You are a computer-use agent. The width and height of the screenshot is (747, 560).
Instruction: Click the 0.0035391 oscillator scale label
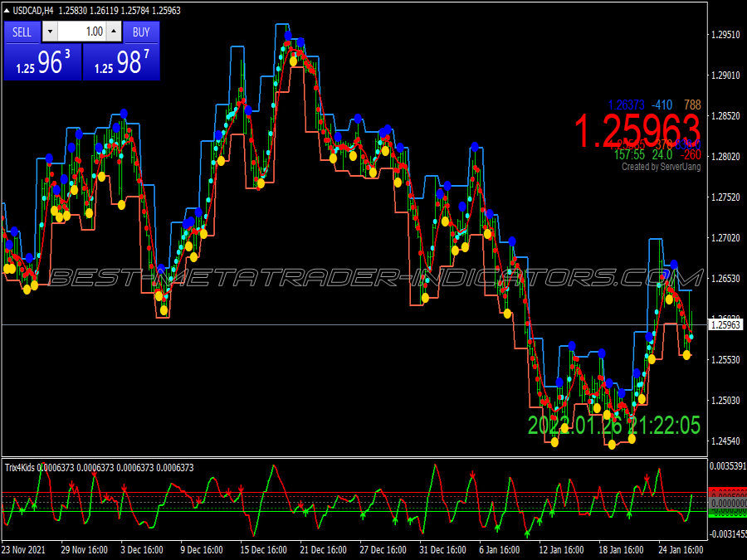(x=727, y=465)
